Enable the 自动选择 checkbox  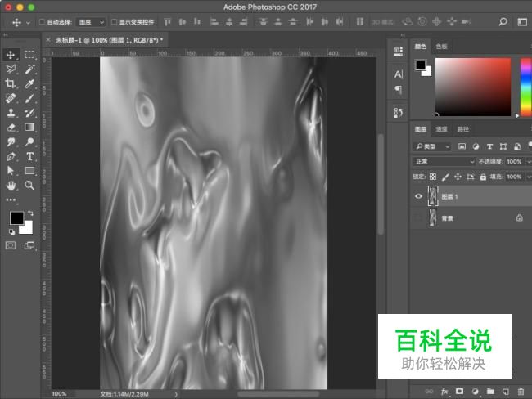point(43,22)
